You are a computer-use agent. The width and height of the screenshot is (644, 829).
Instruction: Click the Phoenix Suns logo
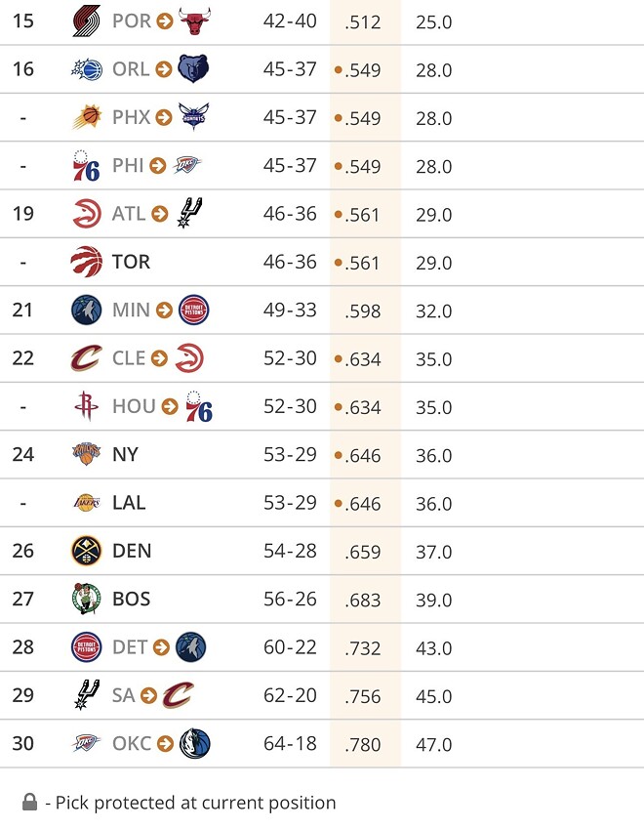(x=86, y=117)
